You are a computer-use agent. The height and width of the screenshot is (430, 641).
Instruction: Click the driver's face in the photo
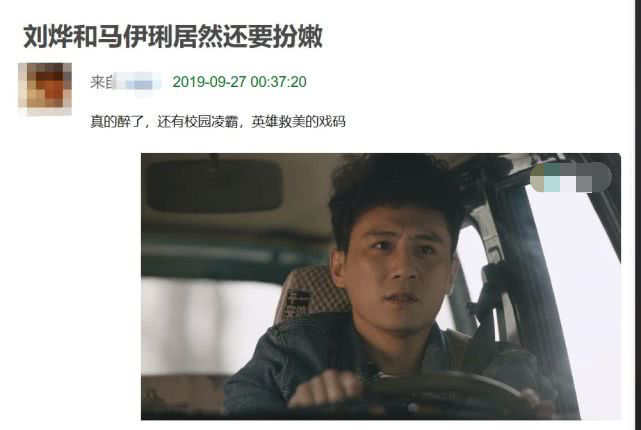coord(394,272)
